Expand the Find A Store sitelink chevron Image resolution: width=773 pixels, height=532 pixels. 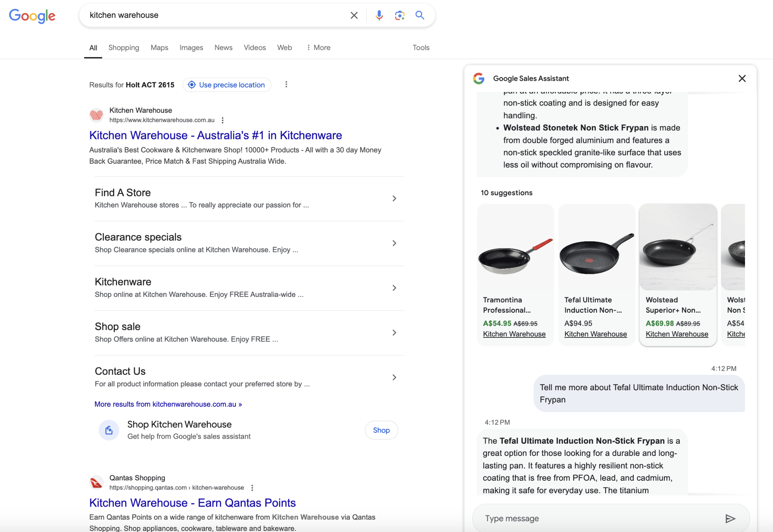[x=394, y=198]
